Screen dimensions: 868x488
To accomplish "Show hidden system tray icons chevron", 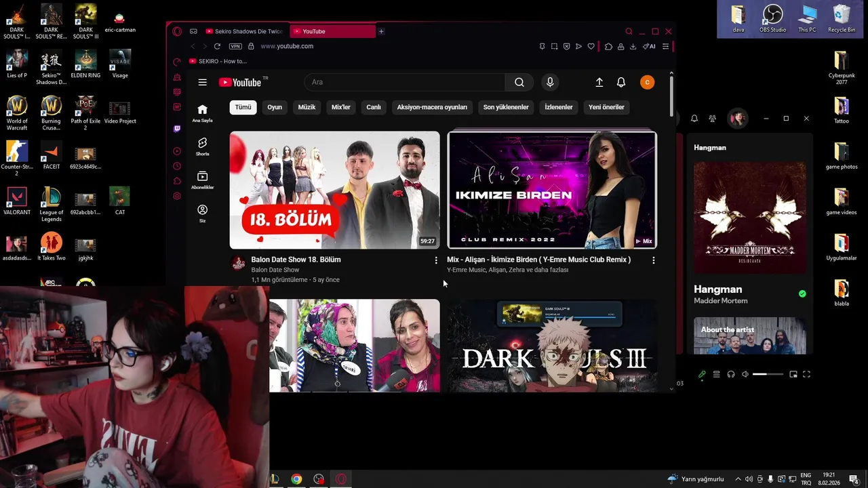I will tap(738, 479).
